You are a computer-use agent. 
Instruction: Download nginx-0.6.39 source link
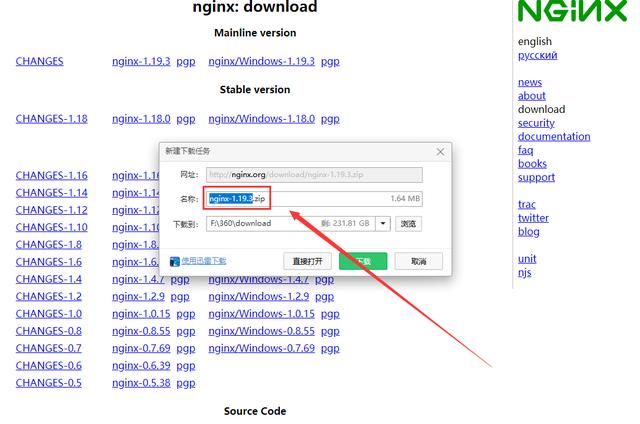[141, 366]
